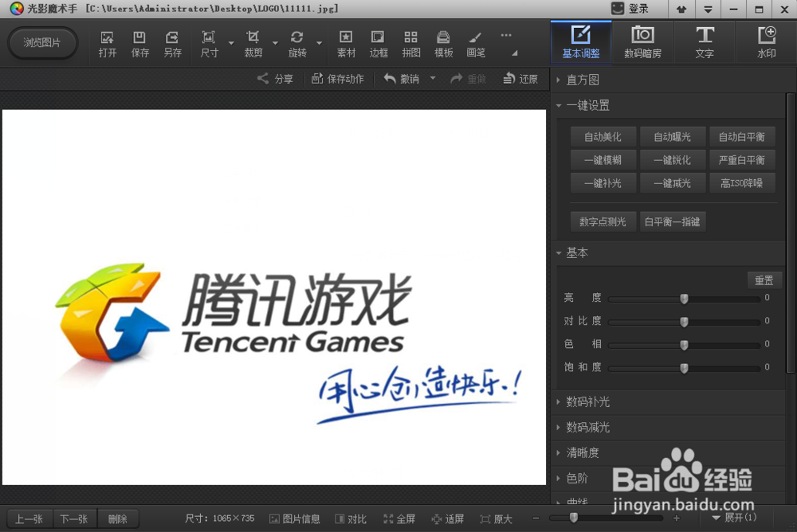This screenshot has width=797, height=532.
Task: Choose the 另存 save-as icon
Action: coord(172,44)
